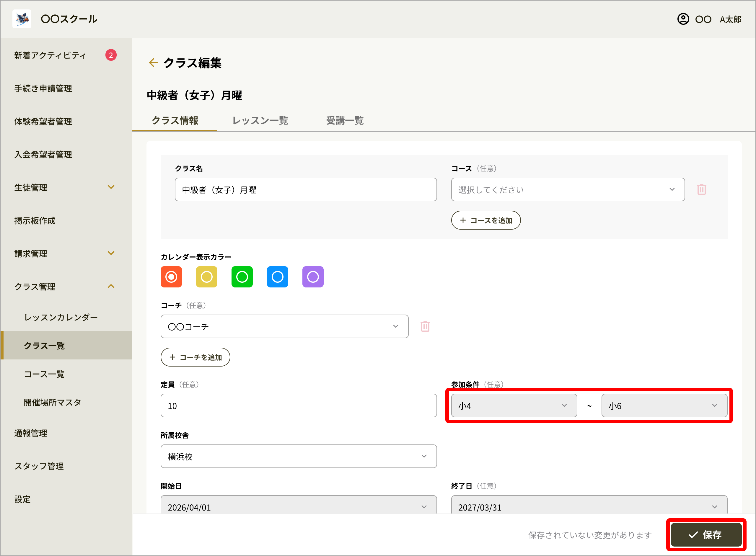Select the クラス情報 tab
Screen dimensions: 756x556
pos(175,120)
